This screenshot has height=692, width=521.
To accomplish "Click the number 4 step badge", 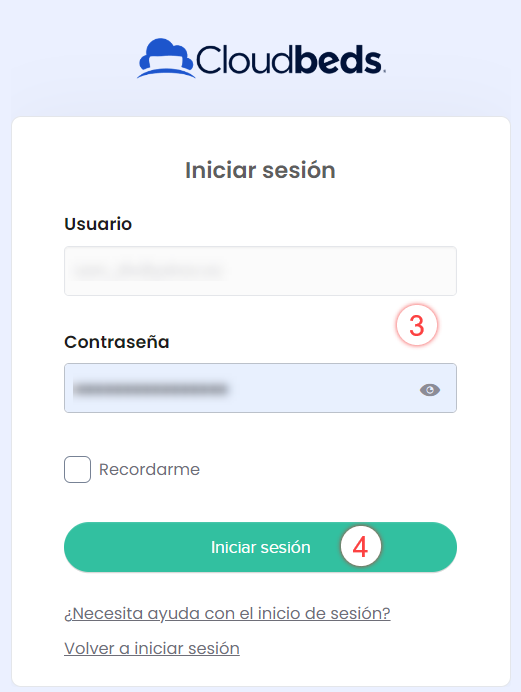I will (x=360, y=546).
